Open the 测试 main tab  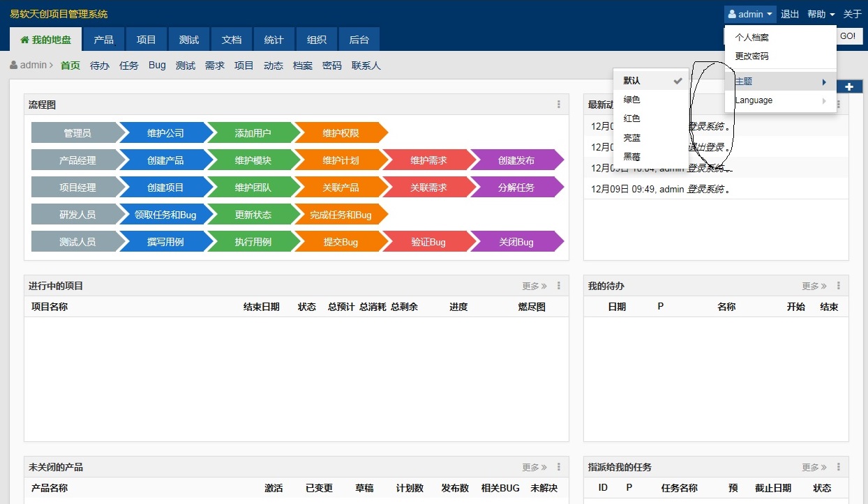coord(189,40)
